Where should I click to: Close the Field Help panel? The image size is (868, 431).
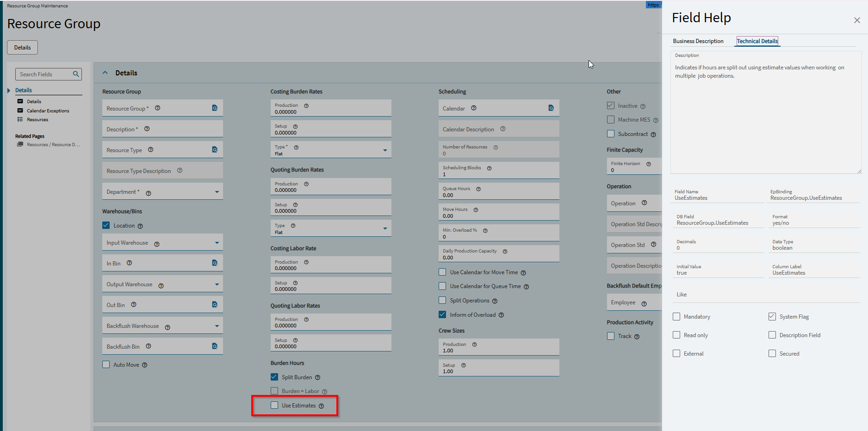pyautogui.click(x=857, y=20)
